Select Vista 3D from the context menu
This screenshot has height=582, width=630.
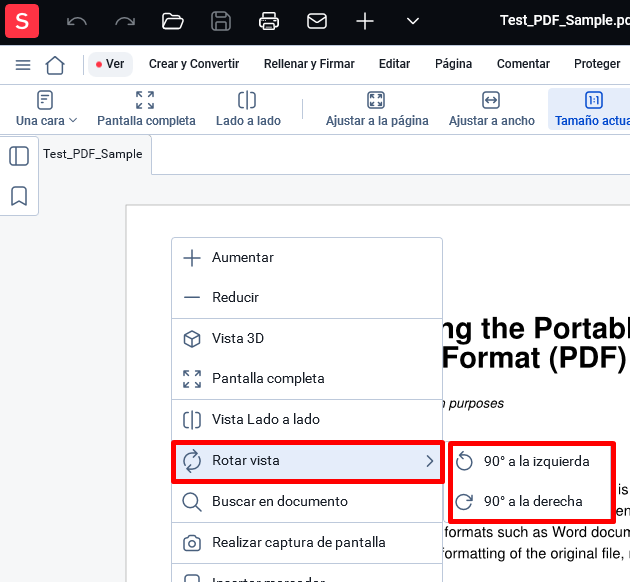307,339
